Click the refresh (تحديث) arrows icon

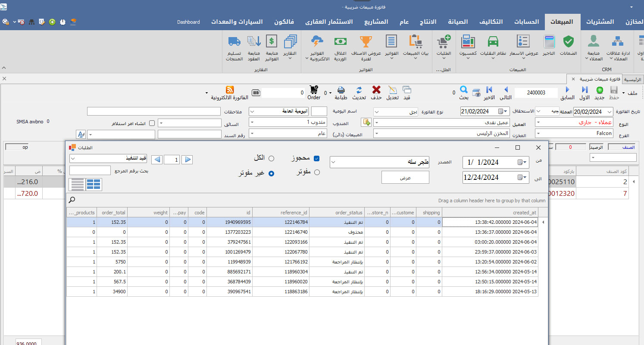(359, 90)
